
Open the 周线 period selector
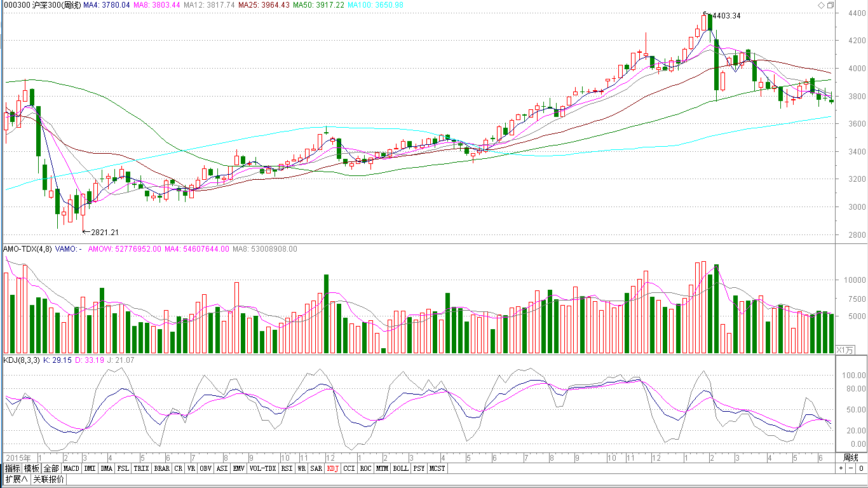851,457
